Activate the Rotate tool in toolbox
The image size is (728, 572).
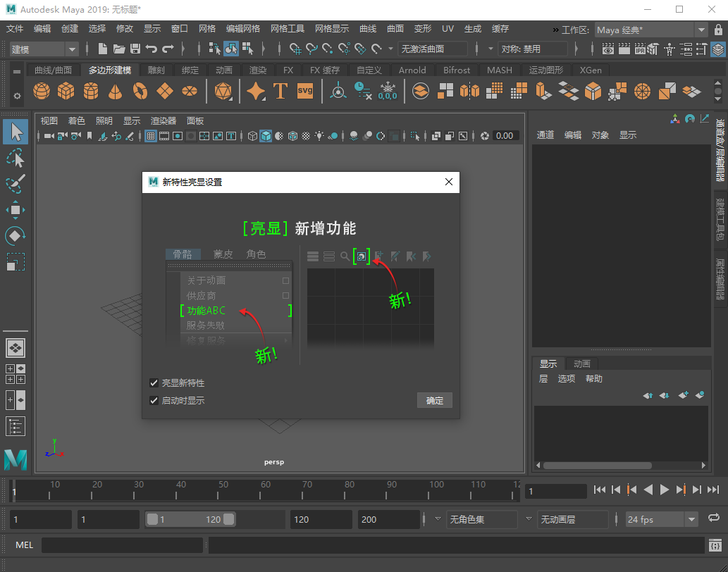coord(16,236)
